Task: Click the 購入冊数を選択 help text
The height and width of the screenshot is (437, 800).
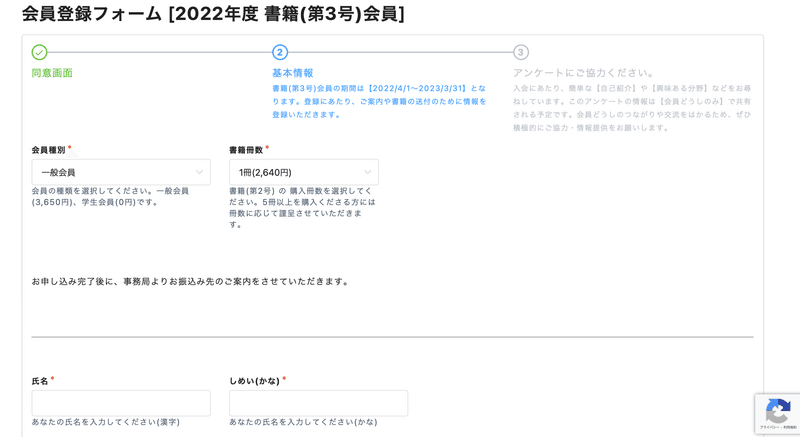Action: 302,208
